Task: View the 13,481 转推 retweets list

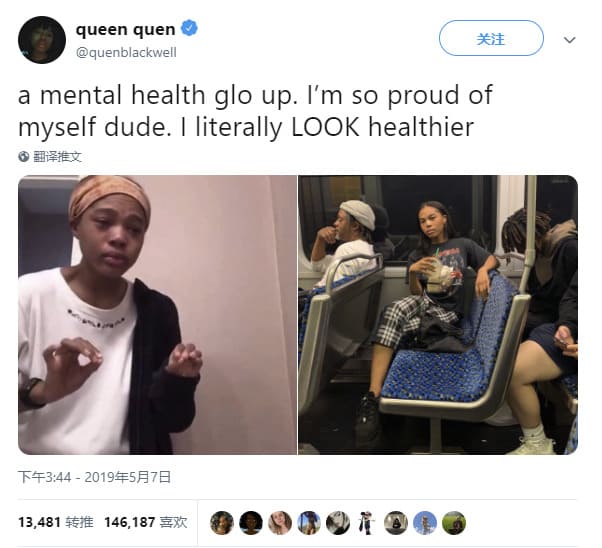Action: tap(56, 522)
